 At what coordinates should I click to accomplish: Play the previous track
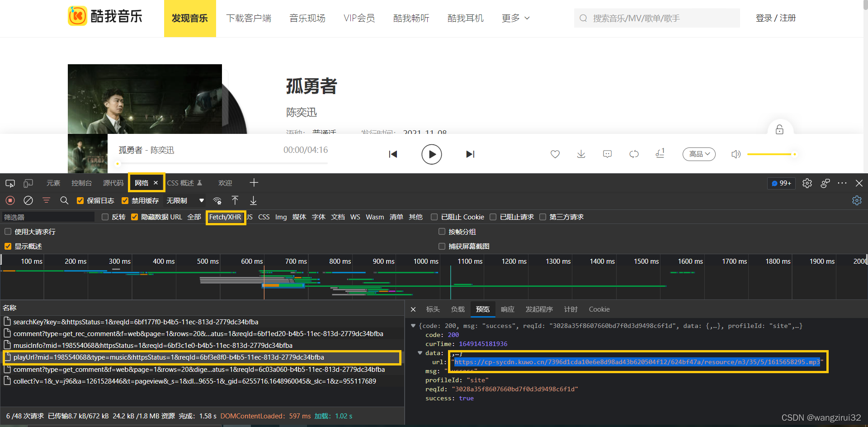(x=393, y=154)
